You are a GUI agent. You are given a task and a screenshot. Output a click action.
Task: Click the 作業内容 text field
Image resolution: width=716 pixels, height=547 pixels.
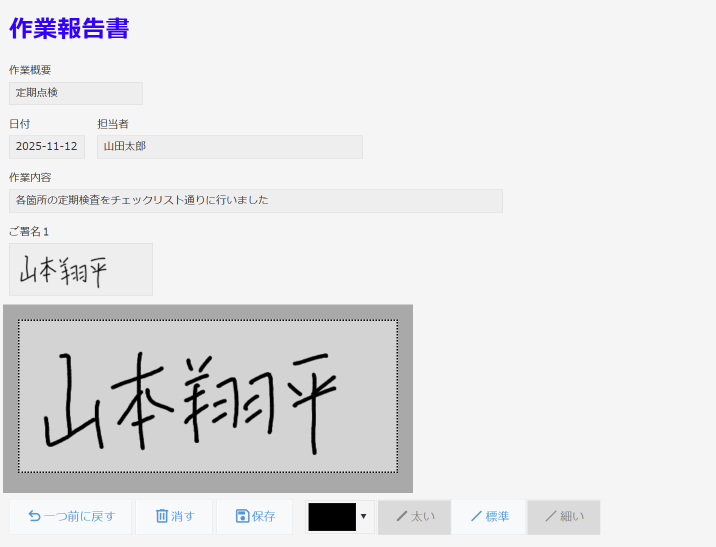coord(255,201)
